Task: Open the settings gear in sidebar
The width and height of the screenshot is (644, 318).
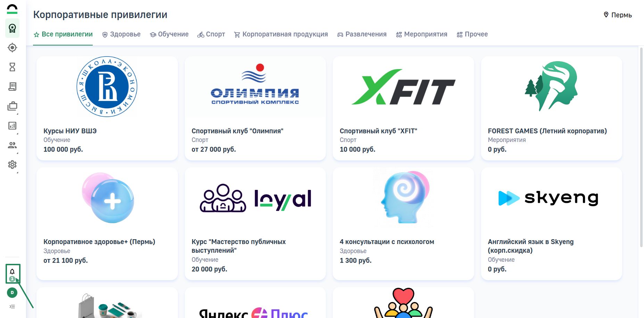Action: 12,165
